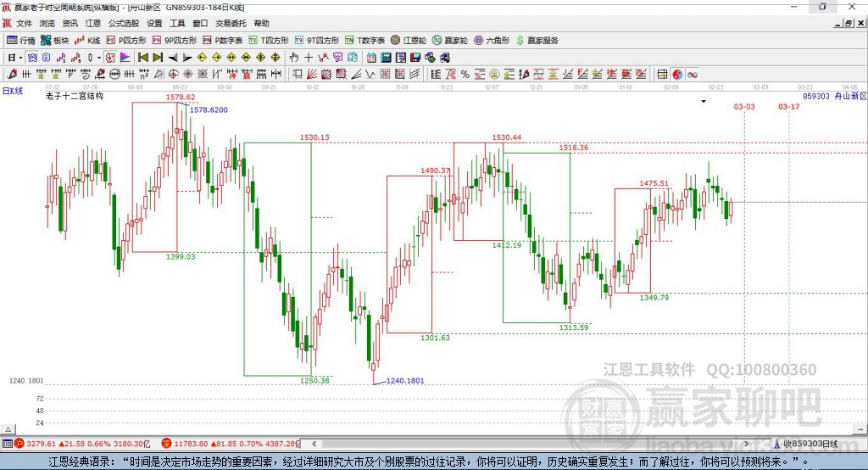
Task: Select the crosshair cursor tool
Action: (309, 58)
